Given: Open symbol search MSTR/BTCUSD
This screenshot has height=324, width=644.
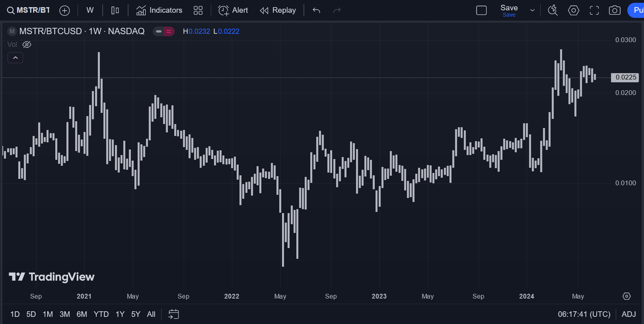Looking at the screenshot, I should tap(28, 10).
